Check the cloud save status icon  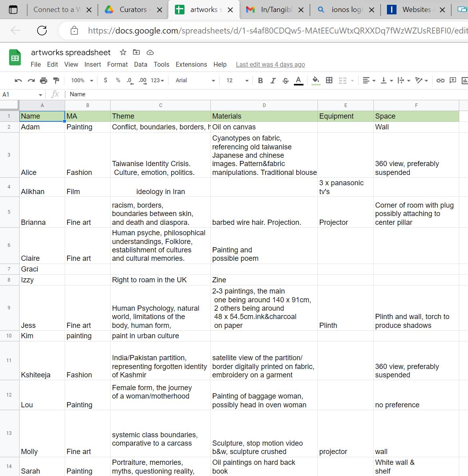[150, 53]
